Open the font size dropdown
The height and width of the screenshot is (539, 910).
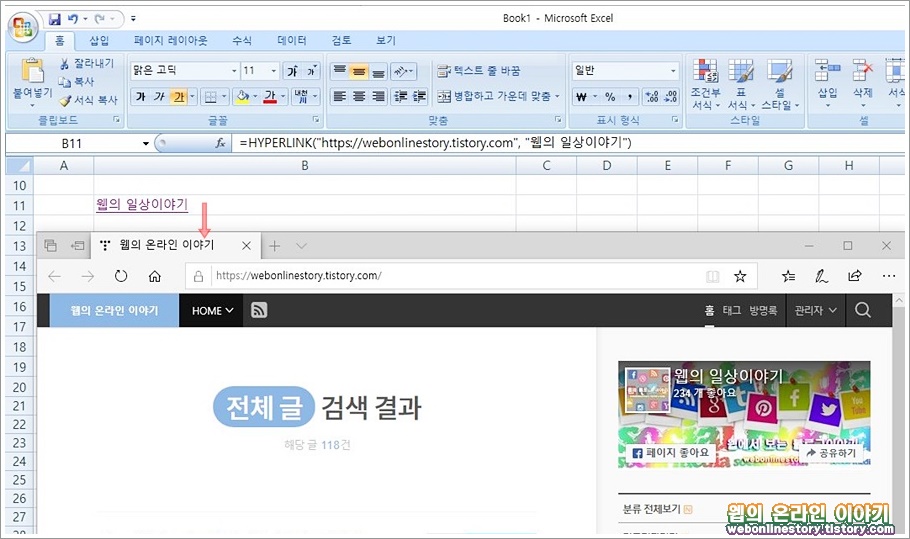coord(273,71)
